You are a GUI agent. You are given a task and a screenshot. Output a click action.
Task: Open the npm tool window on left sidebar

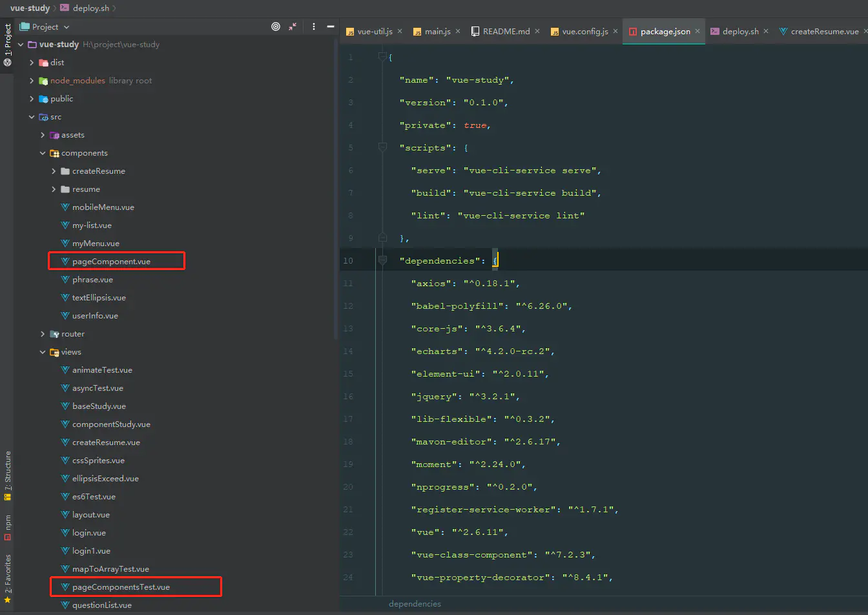[8, 527]
